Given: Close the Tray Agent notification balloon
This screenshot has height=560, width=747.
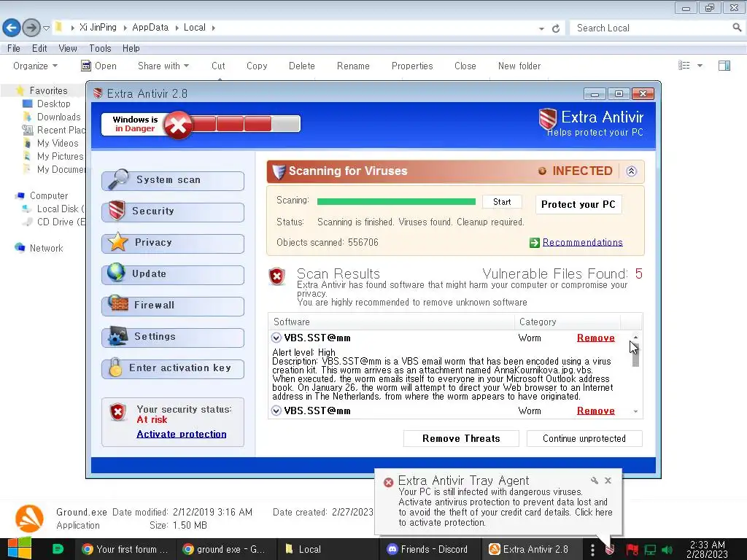Looking at the screenshot, I should (x=608, y=481).
